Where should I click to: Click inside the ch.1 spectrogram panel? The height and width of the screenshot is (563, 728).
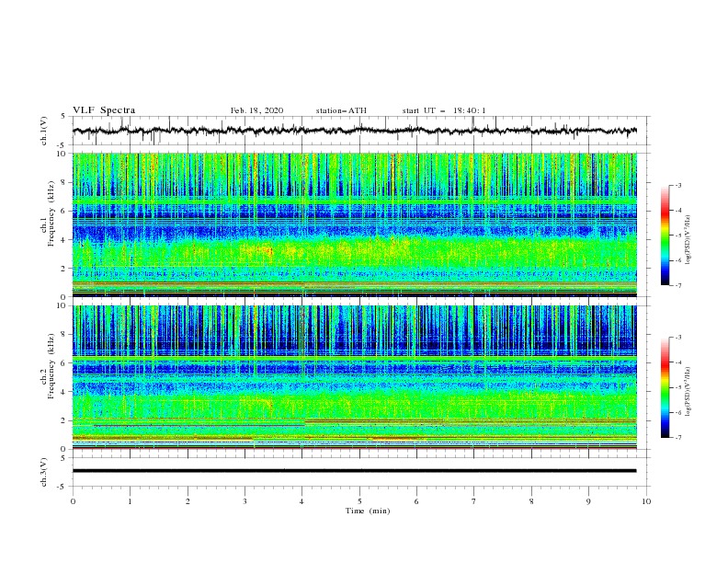tap(355, 224)
